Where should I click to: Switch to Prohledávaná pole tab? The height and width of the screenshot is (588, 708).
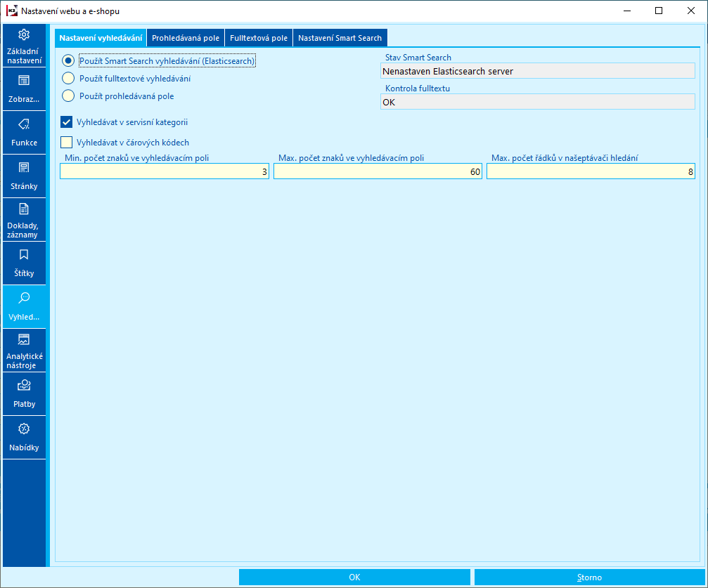186,38
